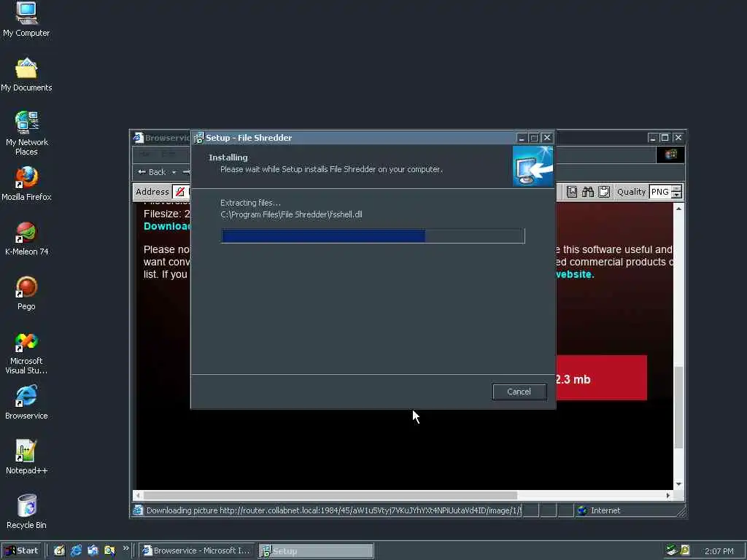Click the second system tray icon
This screenshot has height=560, width=747.
[685, 551]
